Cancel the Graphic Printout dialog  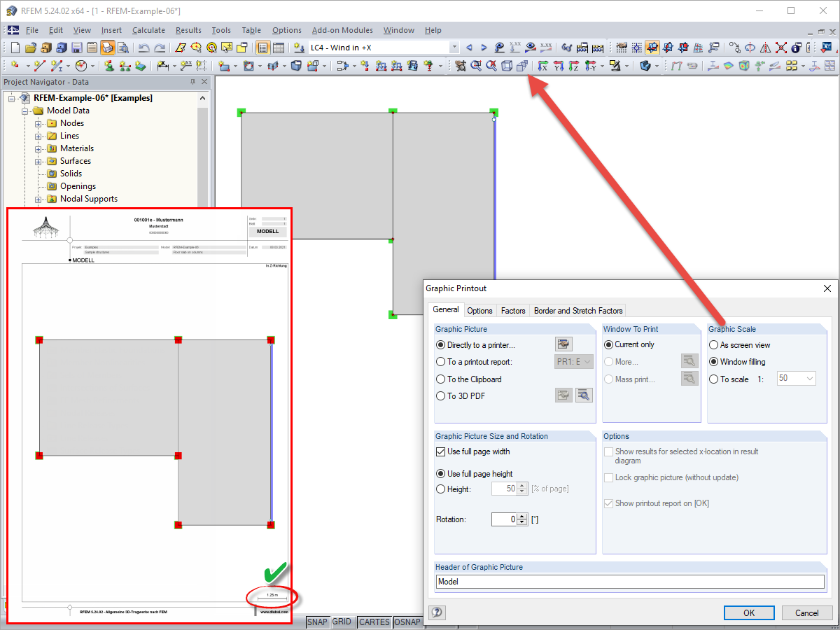pos(806,612)
